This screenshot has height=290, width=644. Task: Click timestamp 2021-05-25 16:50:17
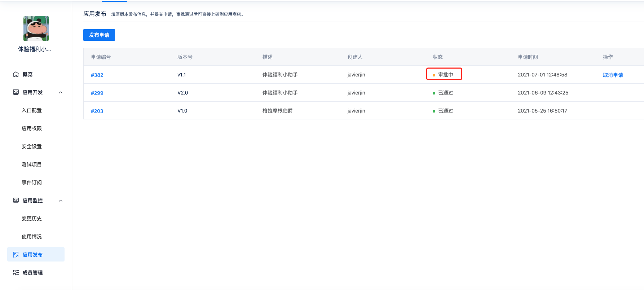tap(543, 111)
